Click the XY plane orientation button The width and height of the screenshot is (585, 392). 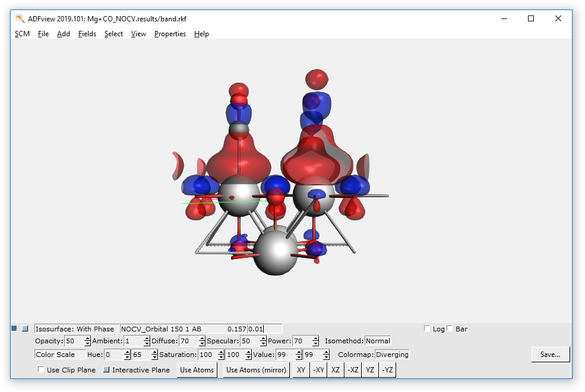coord(301,369)
